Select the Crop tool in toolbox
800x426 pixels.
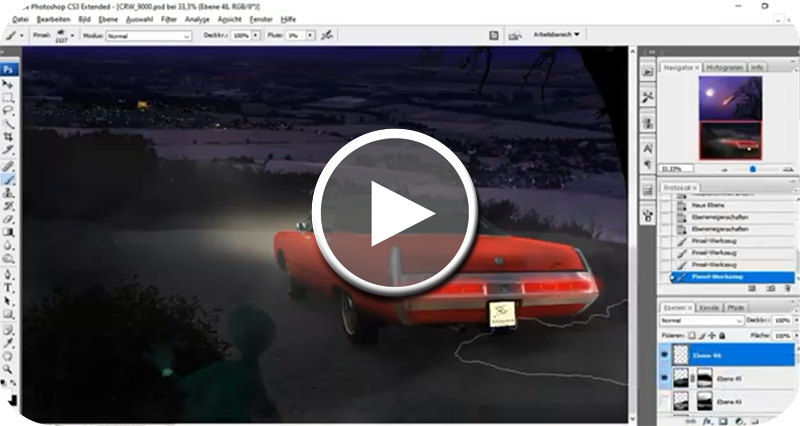coord(8,137)
